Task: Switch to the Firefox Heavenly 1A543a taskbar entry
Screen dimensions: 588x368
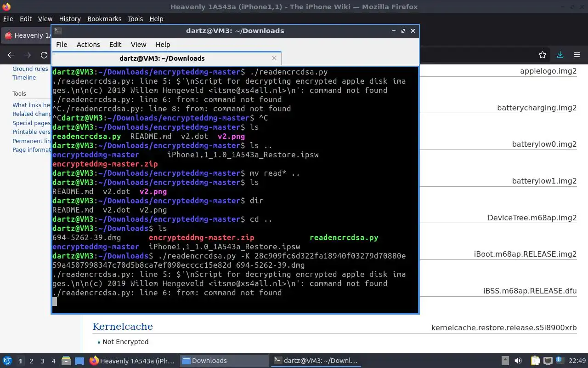Action: (x=132, y=361)
